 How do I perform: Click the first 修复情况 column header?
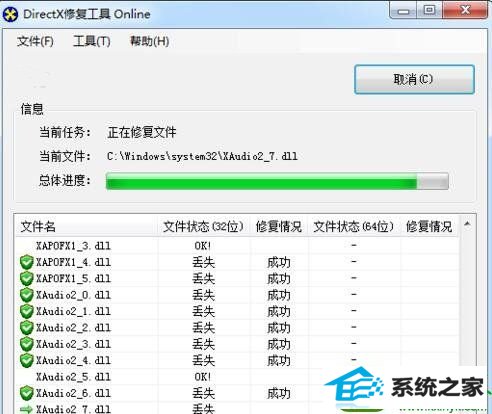[279, 227]
